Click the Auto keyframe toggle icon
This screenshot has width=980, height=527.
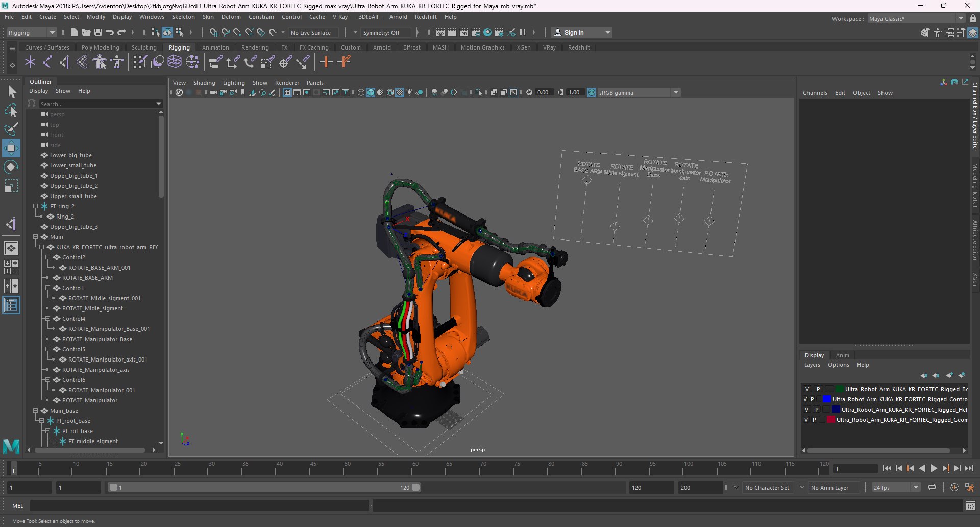954,487
